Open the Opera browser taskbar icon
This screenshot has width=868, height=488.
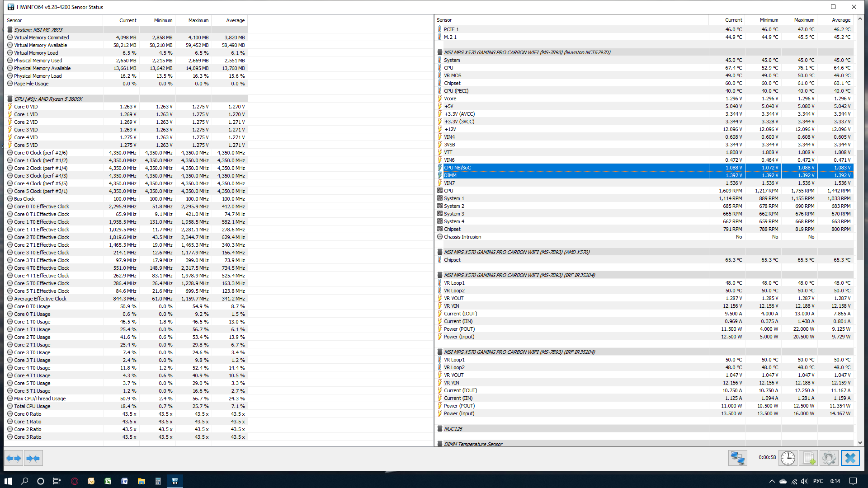click(75, 481)
